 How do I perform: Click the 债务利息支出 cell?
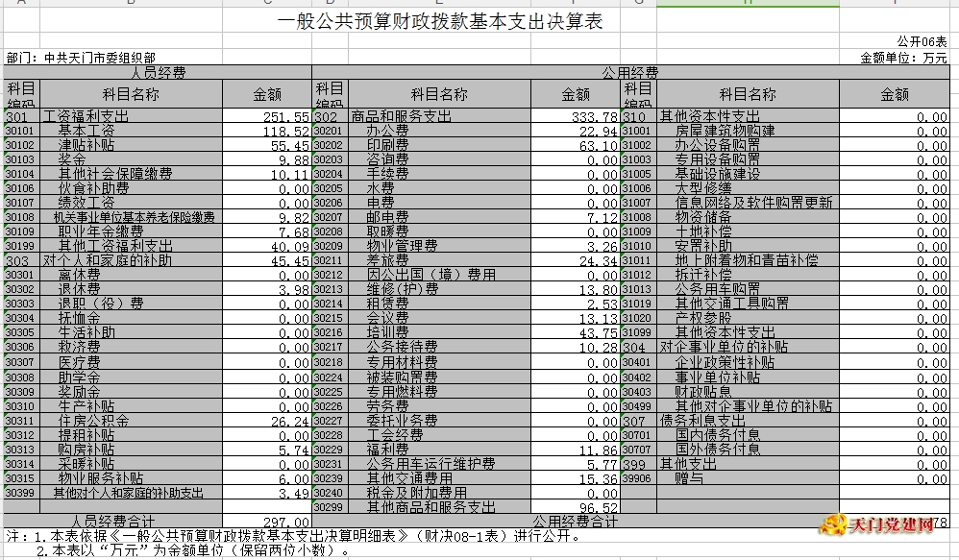coord(748,421)
